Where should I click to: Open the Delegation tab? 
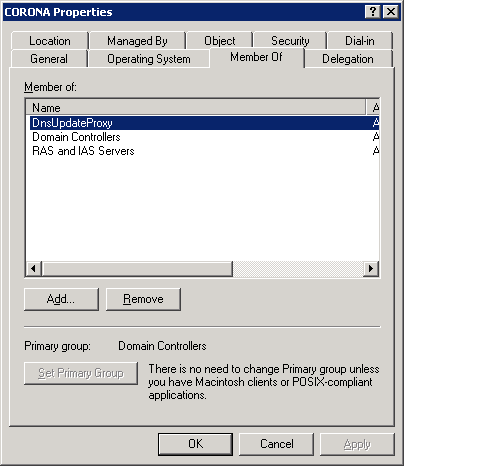tap(348, 59)
